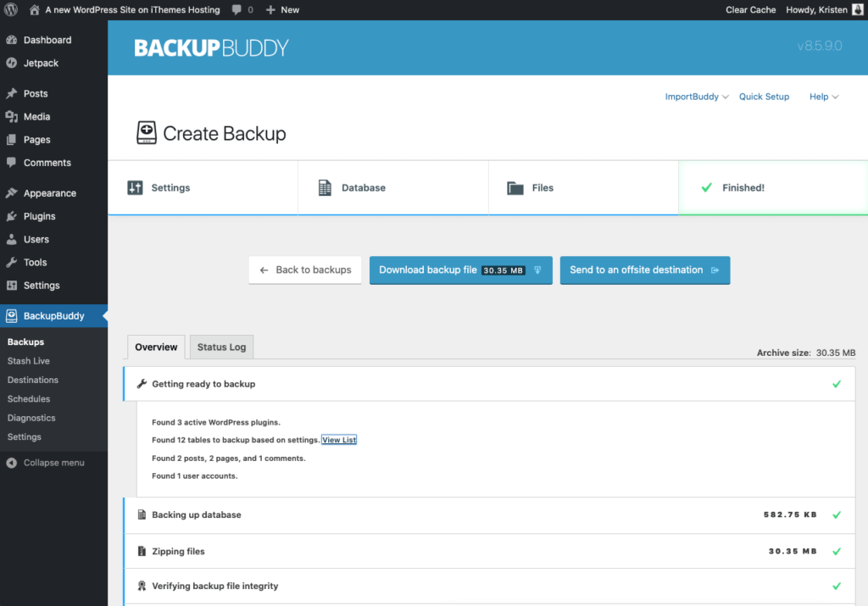Click the Plugins plug icon
868x606 pixels.
tap(12, 216)
